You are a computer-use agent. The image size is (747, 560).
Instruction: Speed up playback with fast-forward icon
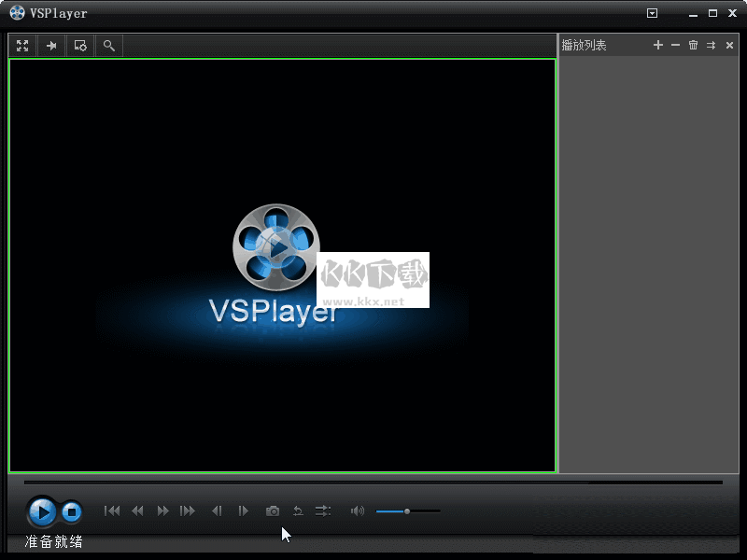point(162,511)
